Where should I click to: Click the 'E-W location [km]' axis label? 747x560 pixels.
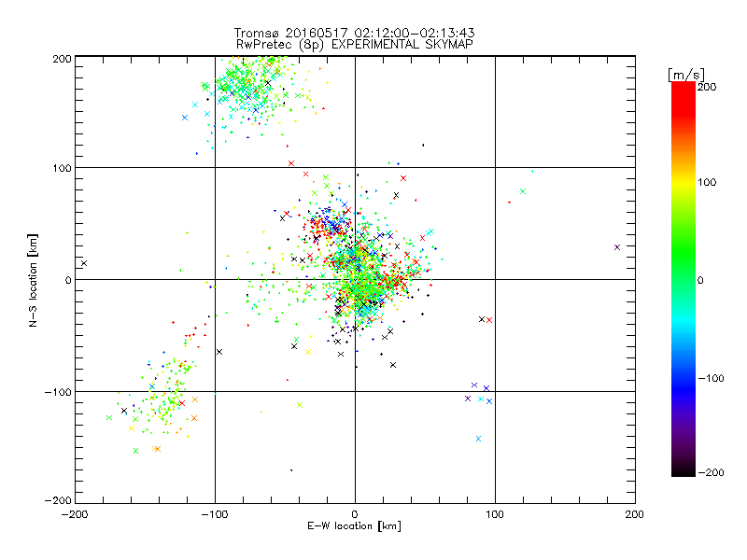(x=354, y=526)
